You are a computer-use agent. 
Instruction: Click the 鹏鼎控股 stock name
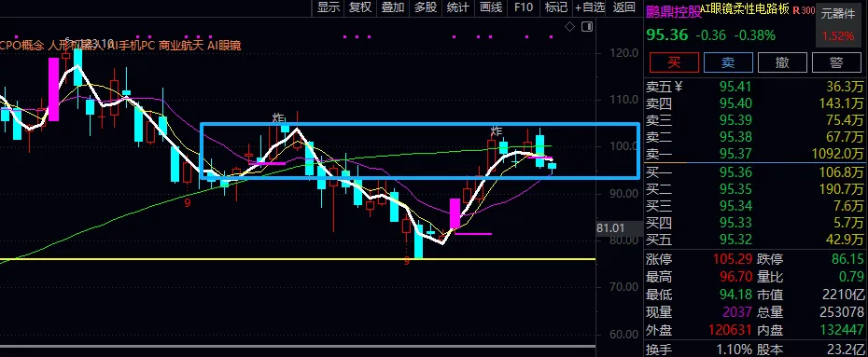(x=673, y=11)
